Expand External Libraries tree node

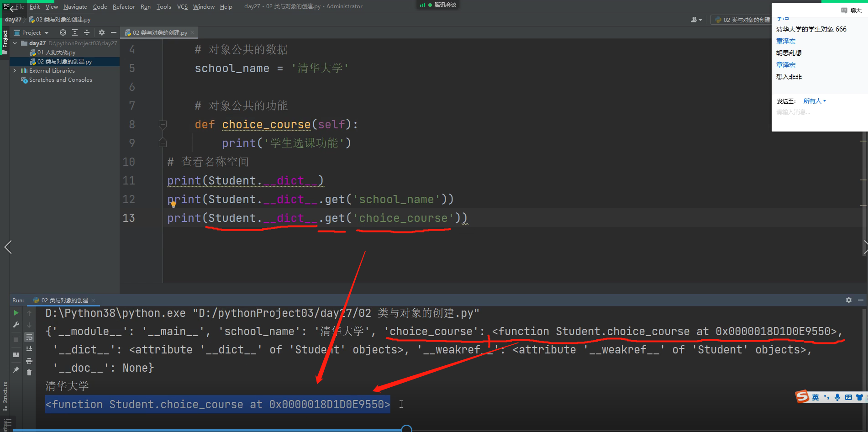[15, 70]
